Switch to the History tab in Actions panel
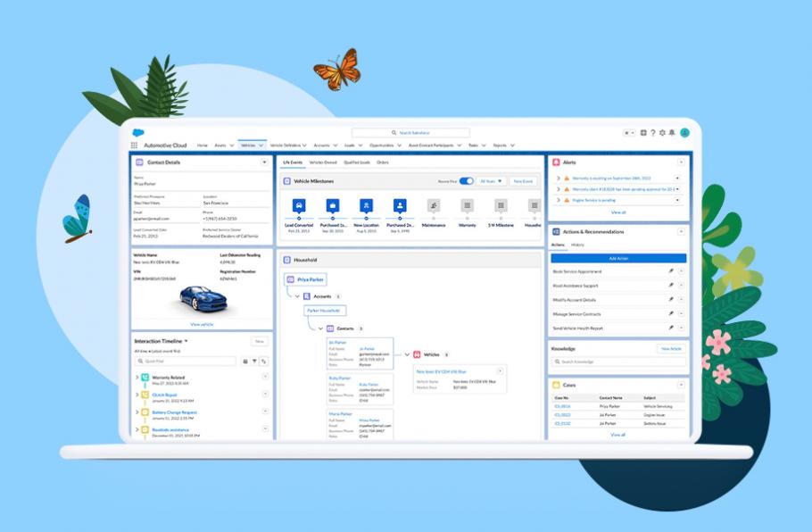The image size is (812, 532). 577,245
